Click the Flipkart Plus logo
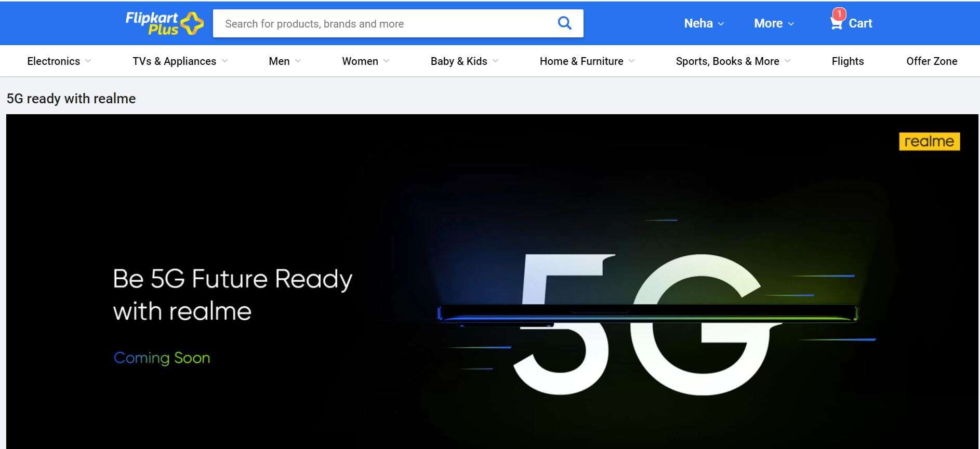 (164, 23)
